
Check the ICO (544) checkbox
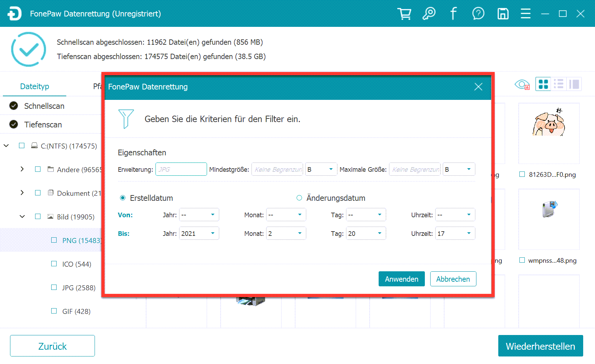54,264
